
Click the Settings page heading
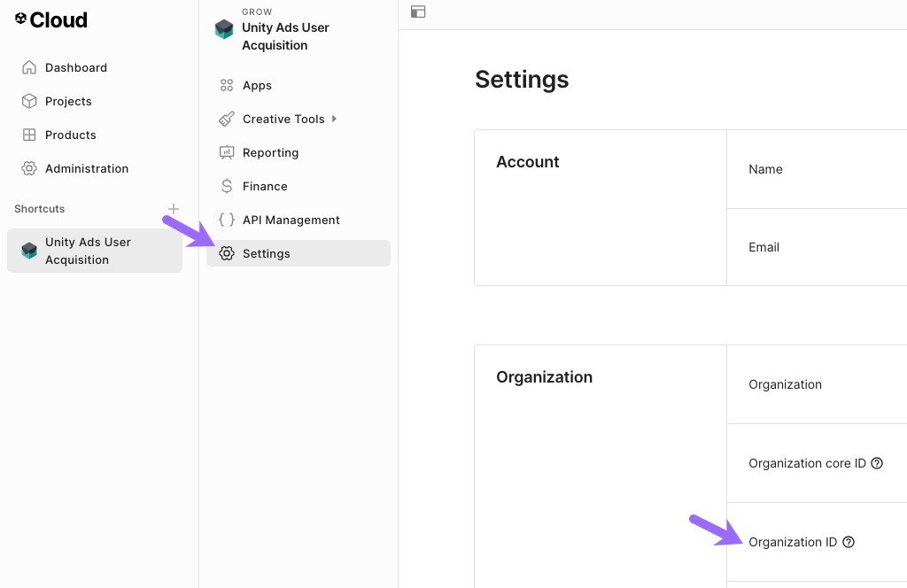(522, 79)
